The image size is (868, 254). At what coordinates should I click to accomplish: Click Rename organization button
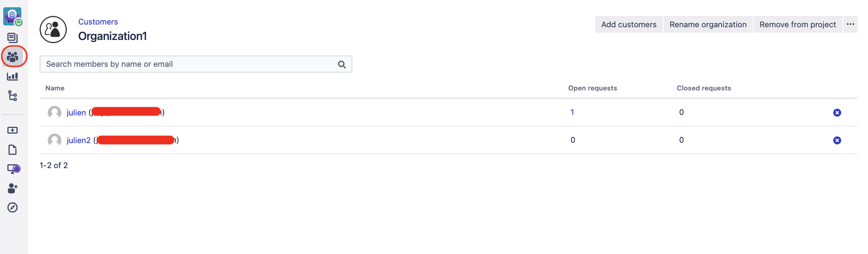[x=708, y=25]
